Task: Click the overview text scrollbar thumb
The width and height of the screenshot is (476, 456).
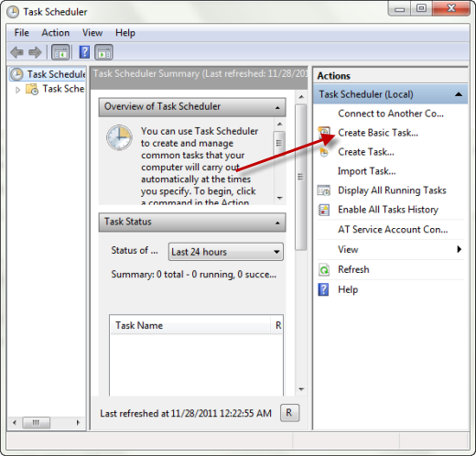Action: coord(279,143)
